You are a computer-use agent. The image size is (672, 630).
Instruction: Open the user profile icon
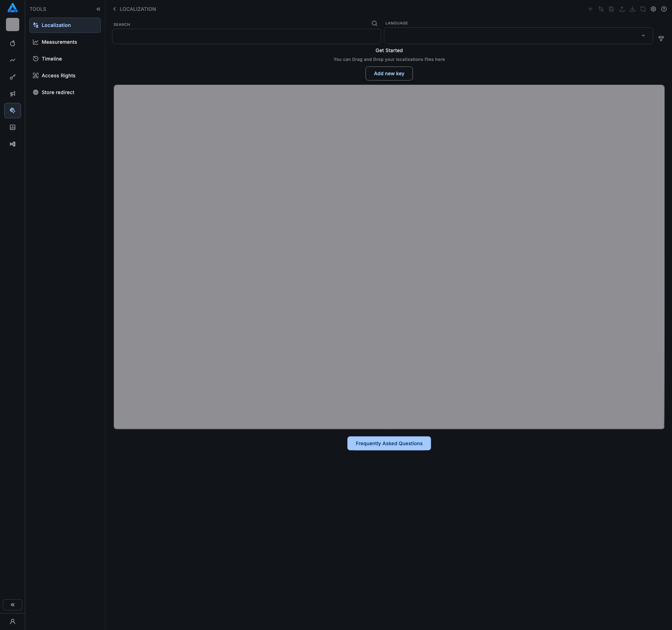coord(13,622)
